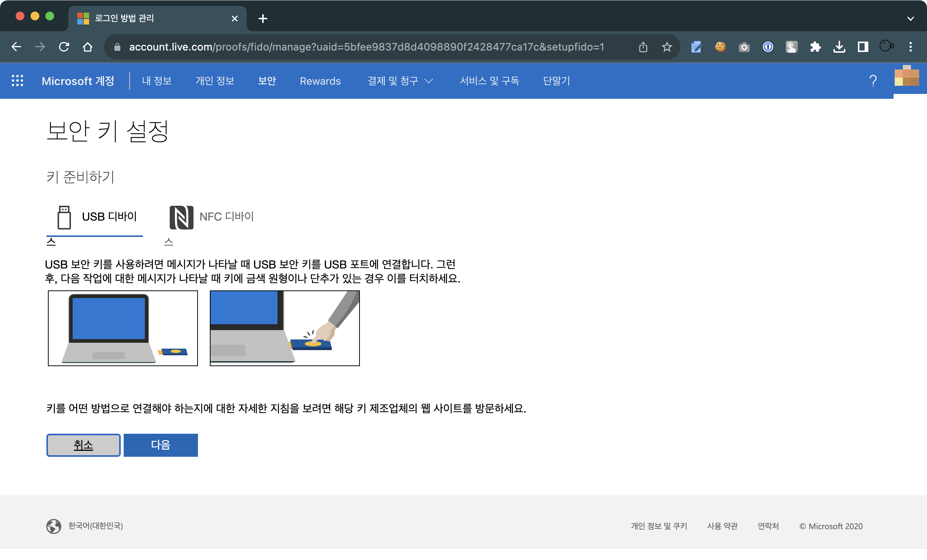Open the Chrome extensions puzzle icon

pos(815,47)
